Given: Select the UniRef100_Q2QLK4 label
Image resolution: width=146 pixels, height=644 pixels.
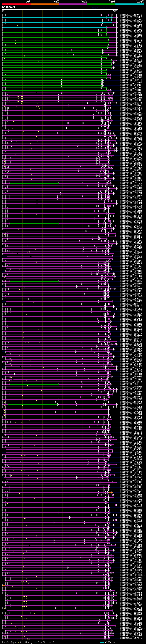Looking at the screenshot, I should coord(131,203).
